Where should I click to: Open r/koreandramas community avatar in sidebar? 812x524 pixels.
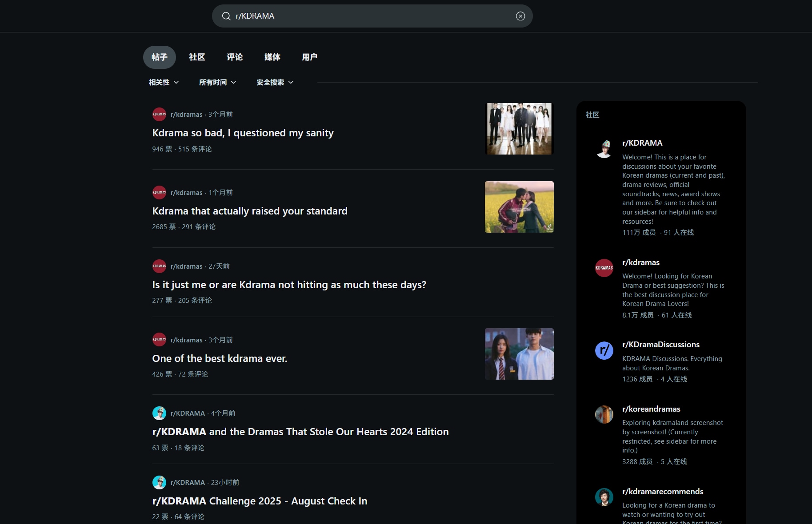pyautogui.click(x=604, y=414)
